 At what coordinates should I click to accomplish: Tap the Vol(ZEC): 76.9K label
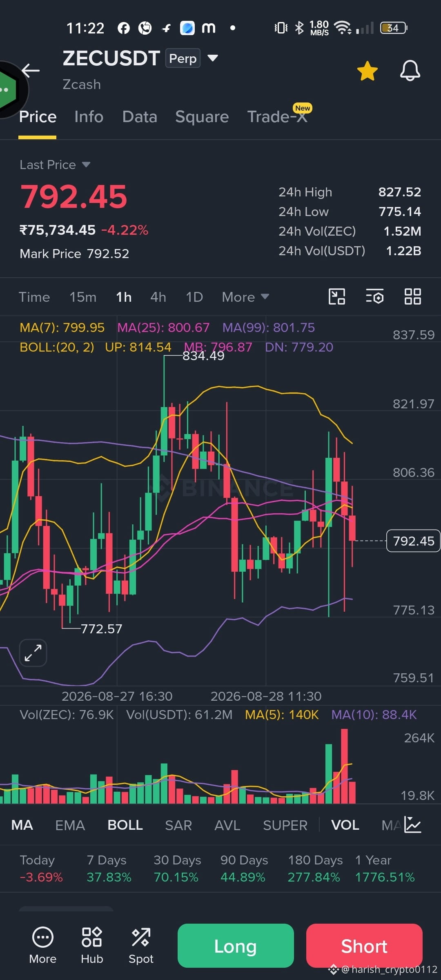pyautogui.click(x=67, y=715)
